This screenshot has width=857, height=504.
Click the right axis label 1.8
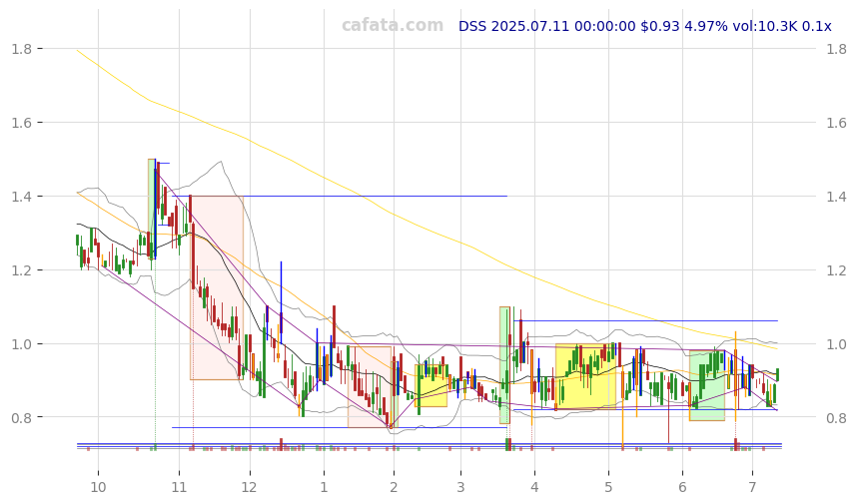click(837, 49)
